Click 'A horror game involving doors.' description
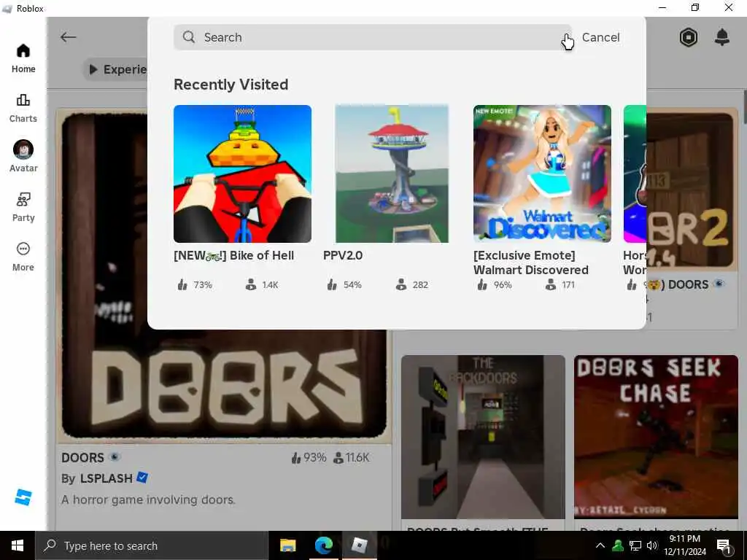 point(148,499)
